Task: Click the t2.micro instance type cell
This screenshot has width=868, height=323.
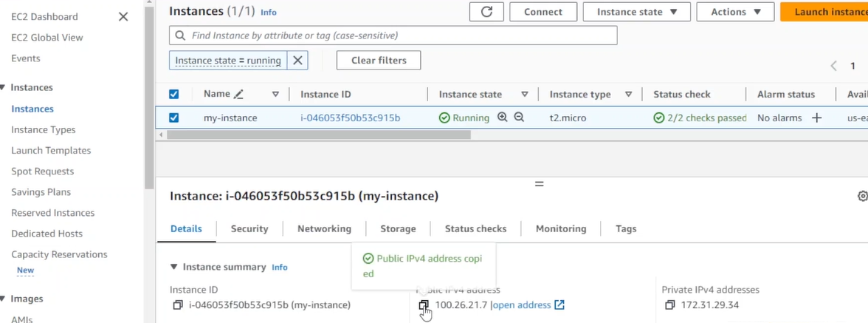Action: [x=568, y=118]
